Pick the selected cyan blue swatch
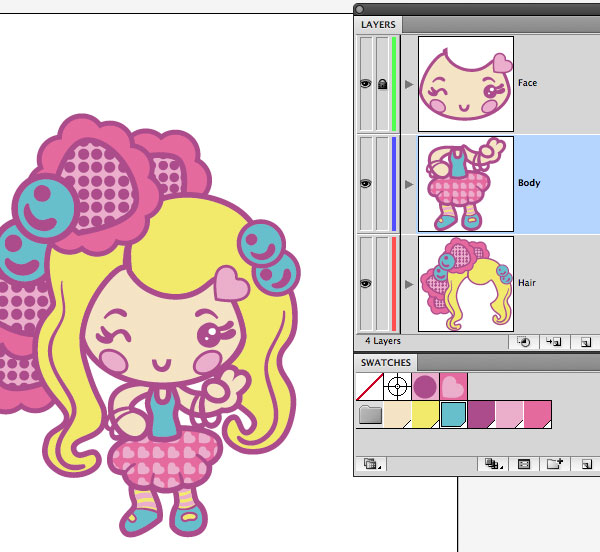Image resolution: width=600 pixels, height=552 pixels. tap(453, 415)
